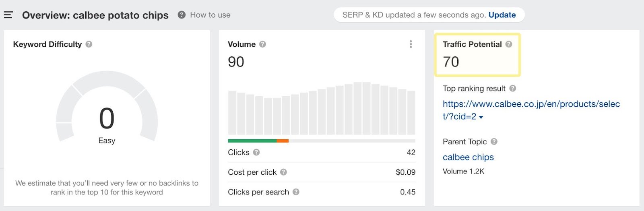Open the hamburger menu icon

coord(8,15)
